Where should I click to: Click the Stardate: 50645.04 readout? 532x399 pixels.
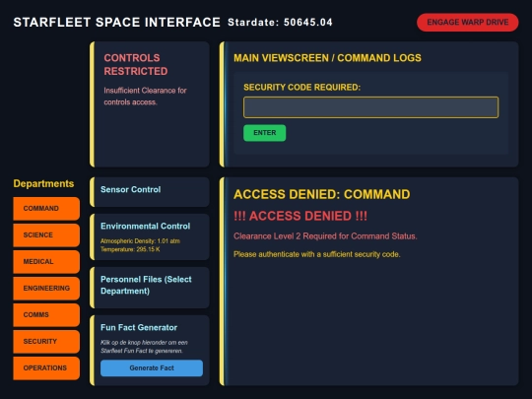[280, 23]
